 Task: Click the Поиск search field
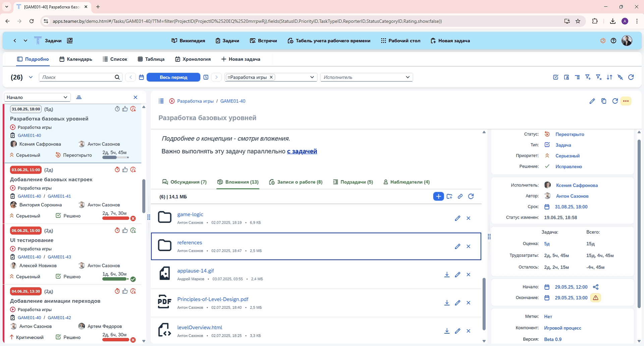point(78,77)
